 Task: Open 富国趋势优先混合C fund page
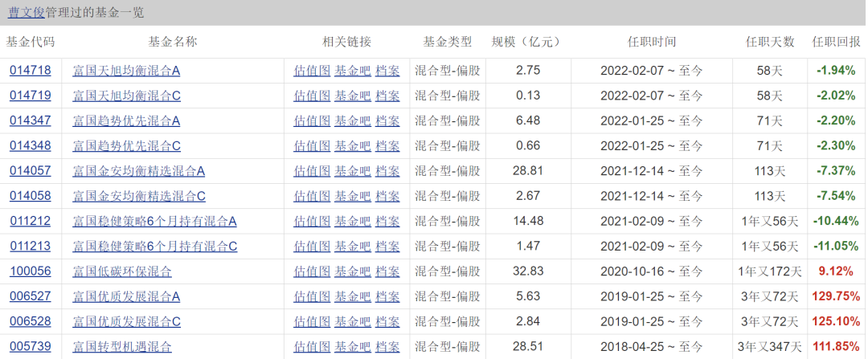pos(126,145)
